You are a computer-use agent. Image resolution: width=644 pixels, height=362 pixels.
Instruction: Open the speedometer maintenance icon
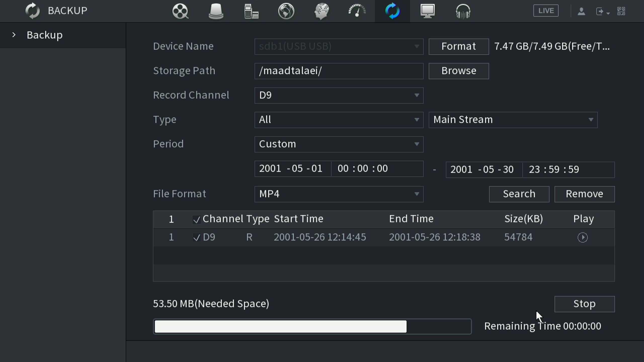coord(357,11)
